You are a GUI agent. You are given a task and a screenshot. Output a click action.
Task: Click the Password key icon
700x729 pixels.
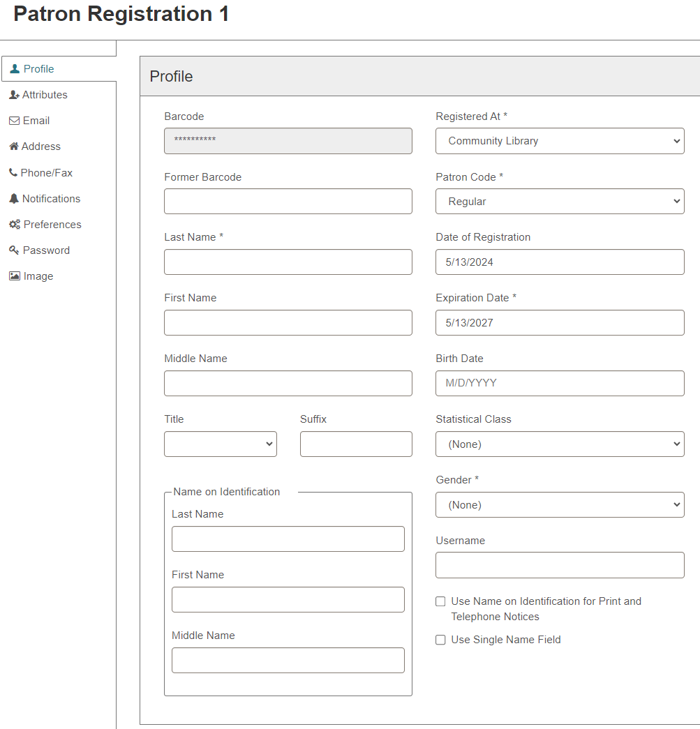coord(15,250)
